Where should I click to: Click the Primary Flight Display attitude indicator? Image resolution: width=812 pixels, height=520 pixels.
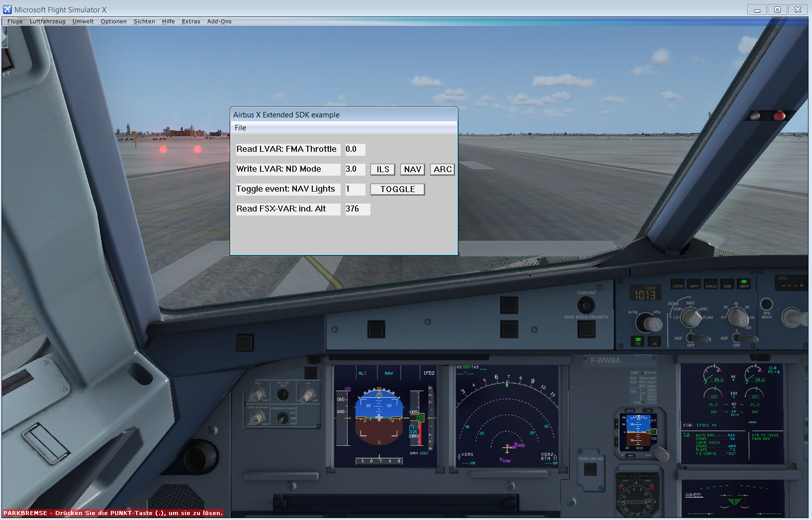379,417
